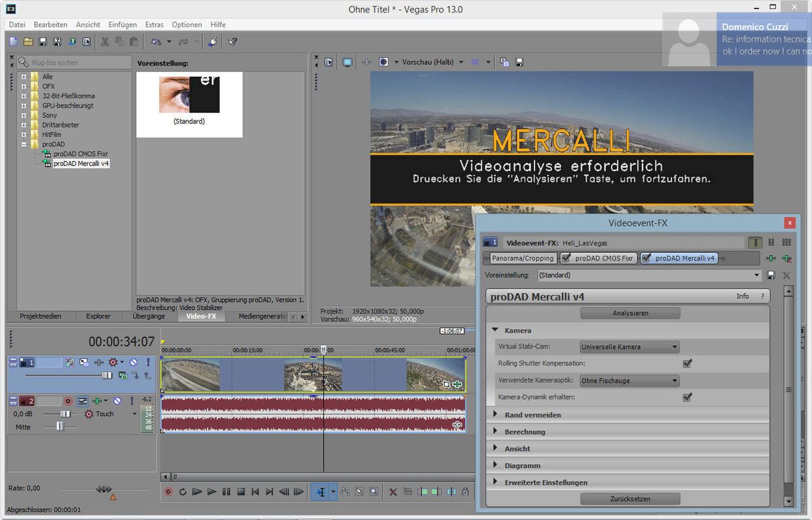Stop playback in the transport bar
Screen dimensions: 812x520
241,492
